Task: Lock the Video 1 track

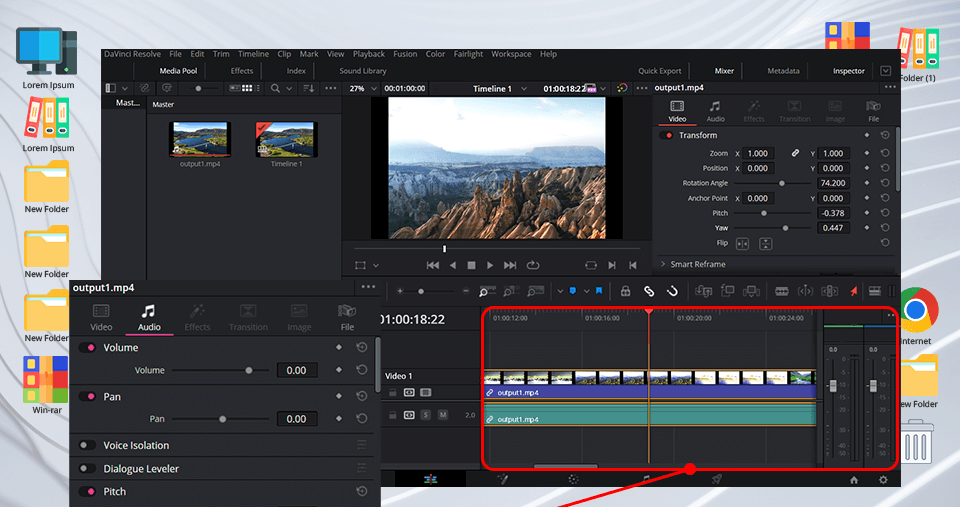Action: click(392, 392)
